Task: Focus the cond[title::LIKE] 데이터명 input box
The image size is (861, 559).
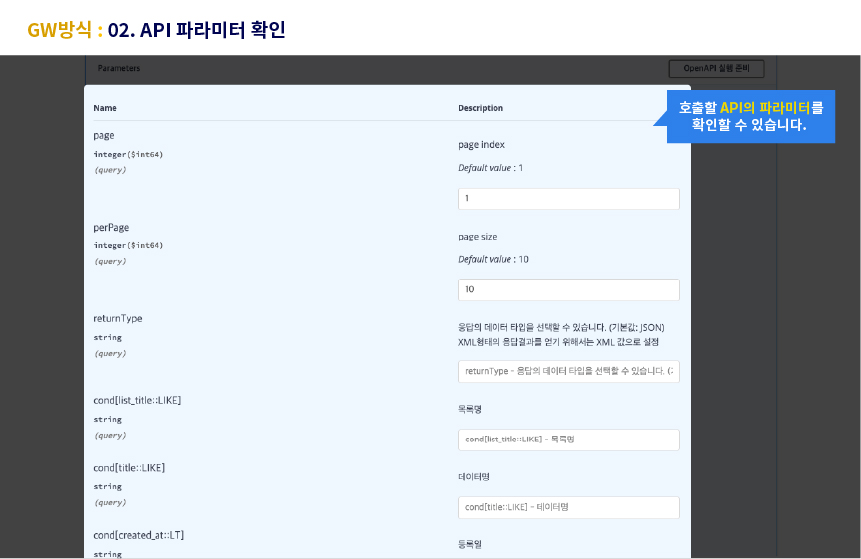Action: point(568,507)
